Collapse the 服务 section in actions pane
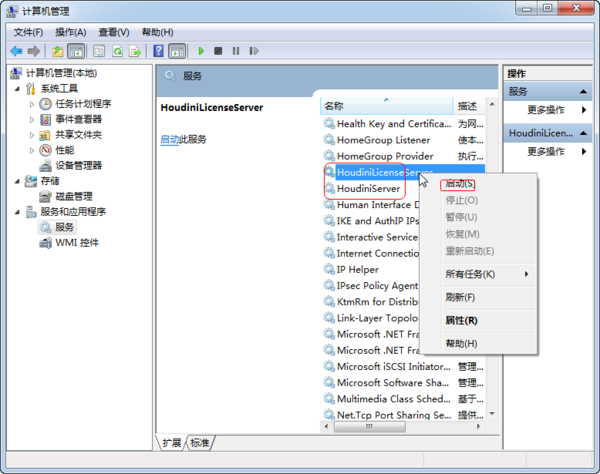This screenshot has height=474, width=600. pyautogui.click(x=583, y=92)
